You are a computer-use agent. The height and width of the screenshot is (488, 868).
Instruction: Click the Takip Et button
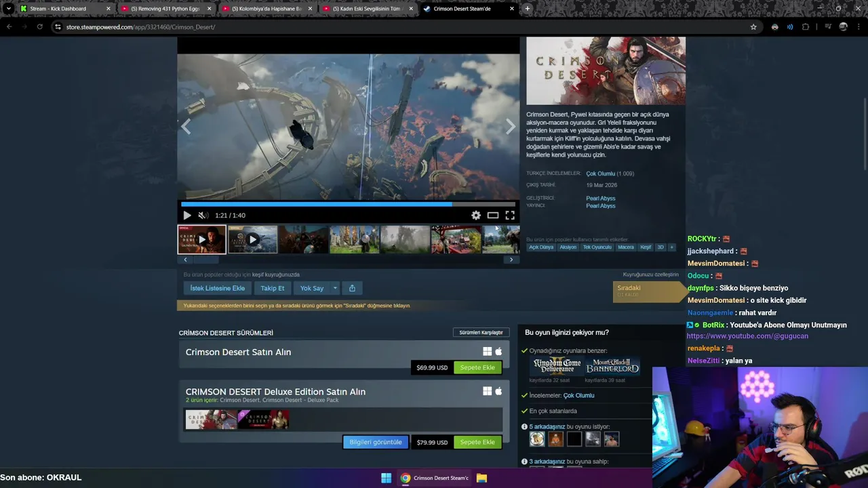pos(273,288)
